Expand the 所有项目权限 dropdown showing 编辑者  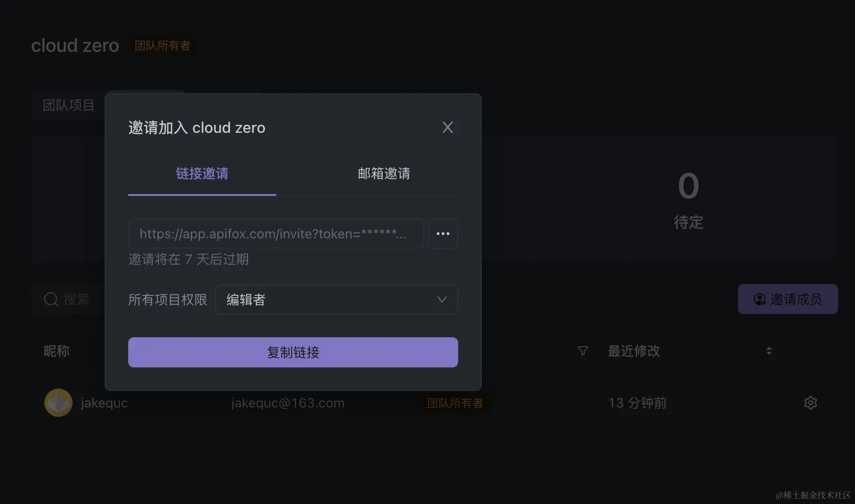coord(337,300)
